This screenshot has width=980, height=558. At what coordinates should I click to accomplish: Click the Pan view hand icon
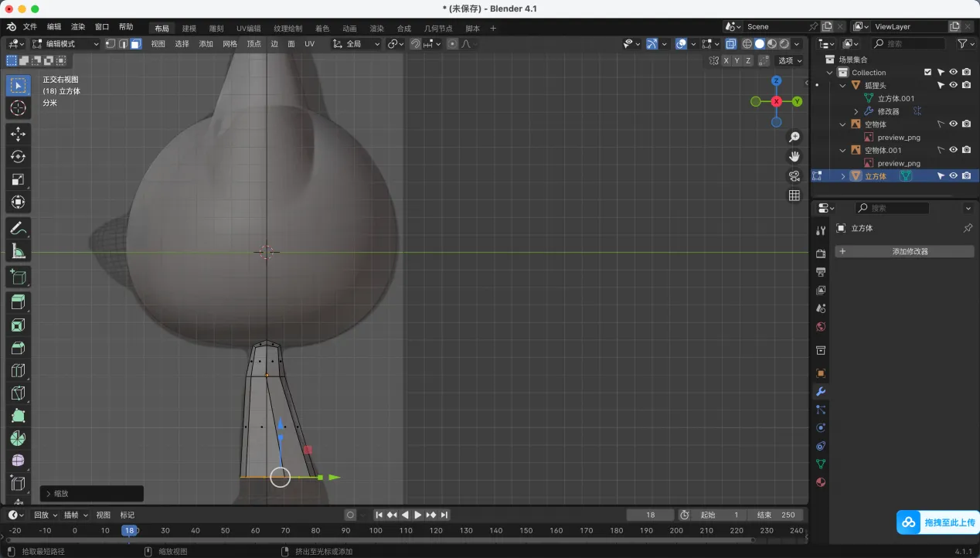coord(794,157)
